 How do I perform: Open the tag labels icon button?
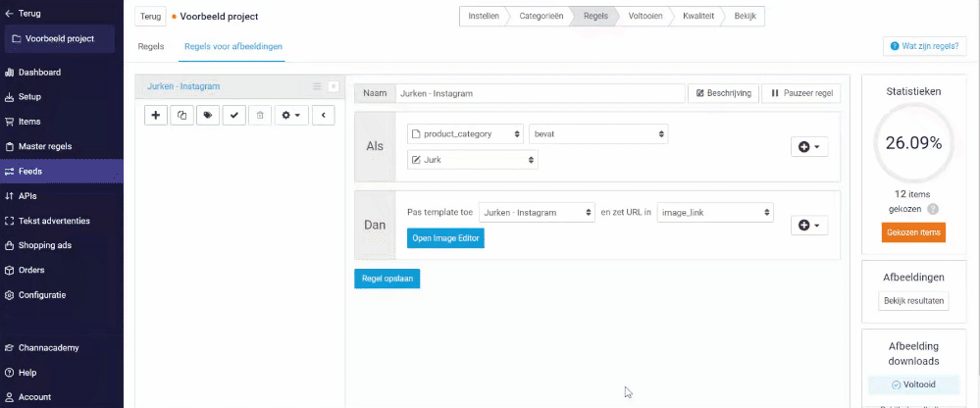(x=208, y=115)
